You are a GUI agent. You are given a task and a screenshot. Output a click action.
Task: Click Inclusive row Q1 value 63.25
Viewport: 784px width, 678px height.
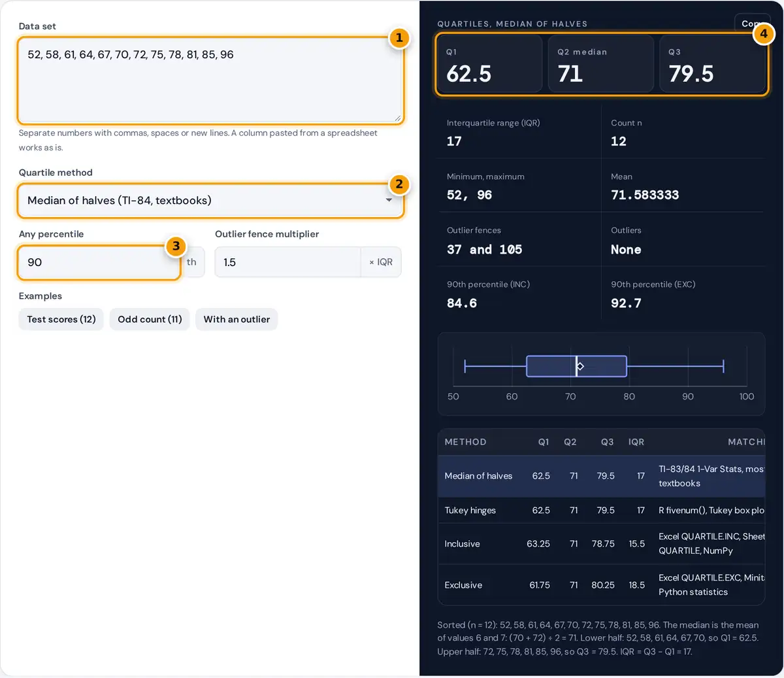(538, 544)
